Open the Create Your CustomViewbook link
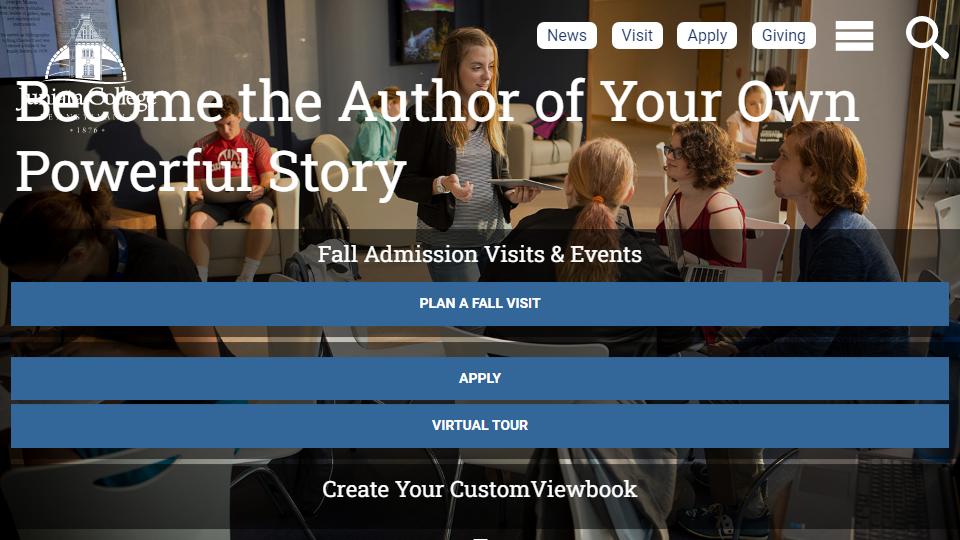 click(x=480, y=489)
